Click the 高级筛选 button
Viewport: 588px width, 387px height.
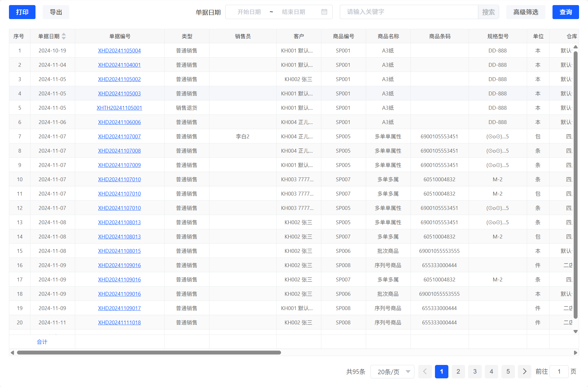(525, 12)
